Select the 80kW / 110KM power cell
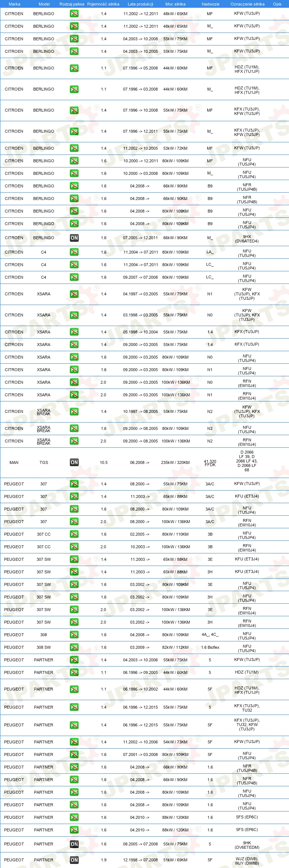The image size is (289, 868). [x=175, y=534]
